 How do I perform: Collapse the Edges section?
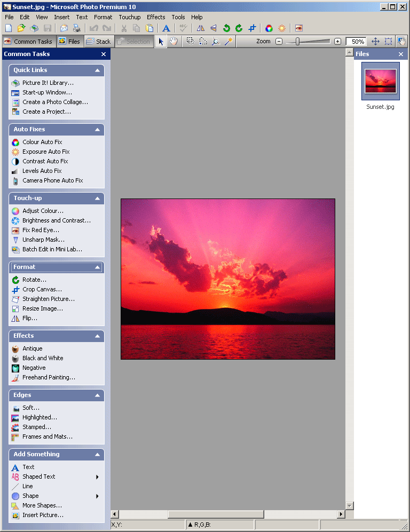(x=97, y=395)
